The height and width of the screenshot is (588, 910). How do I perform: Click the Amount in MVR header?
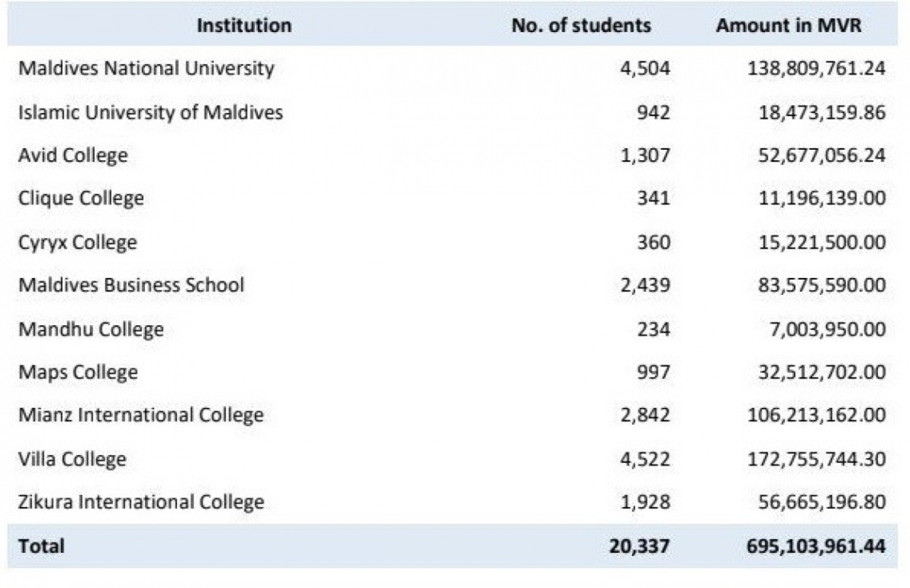788,25
